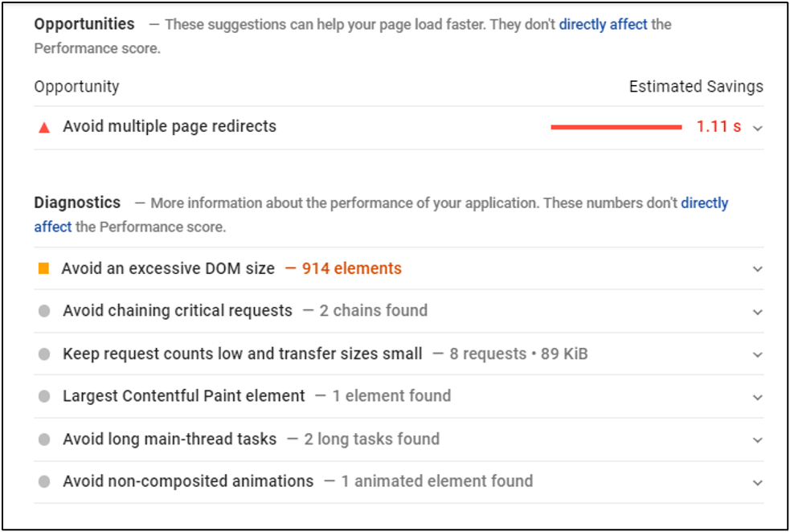
Task: Click the Avoid long main-thread tasks title
Action: (x=170, y=440)
